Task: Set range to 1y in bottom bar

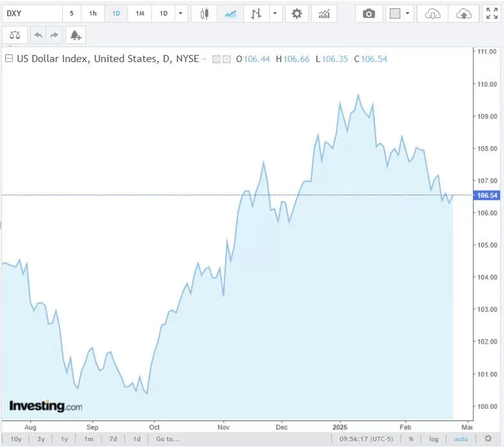Action: [x=64, y=439]
